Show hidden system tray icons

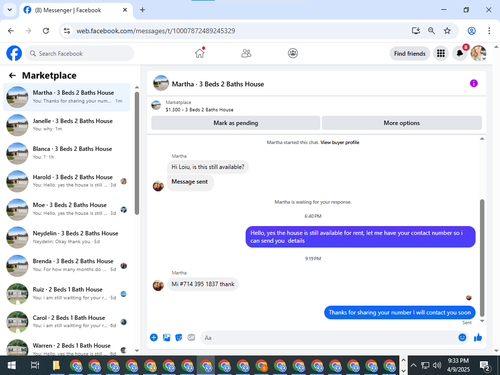pyautogui.click(x=413, y=365)
